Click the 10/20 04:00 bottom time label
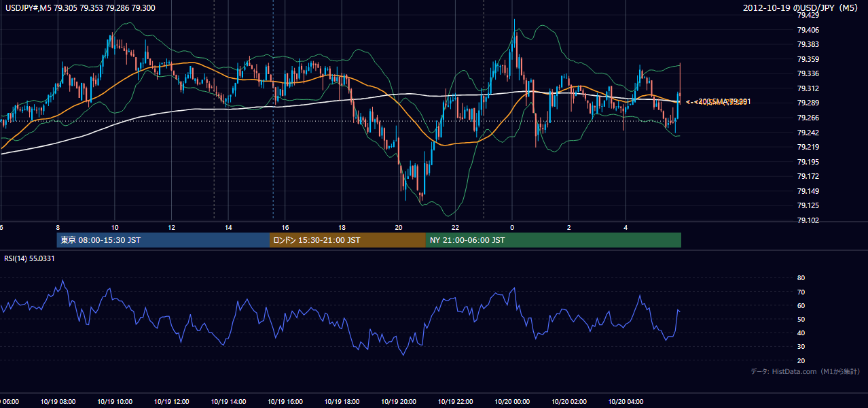The height and width of the screenshot is (408, 868). (x=626, y=402)
